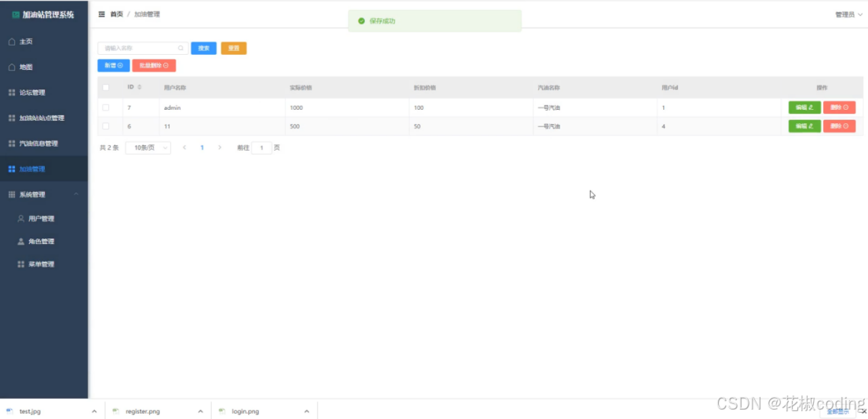Sort the table by the ID column arrows
The width and height of the screenshot is (868, 419).
coord(140,87)
